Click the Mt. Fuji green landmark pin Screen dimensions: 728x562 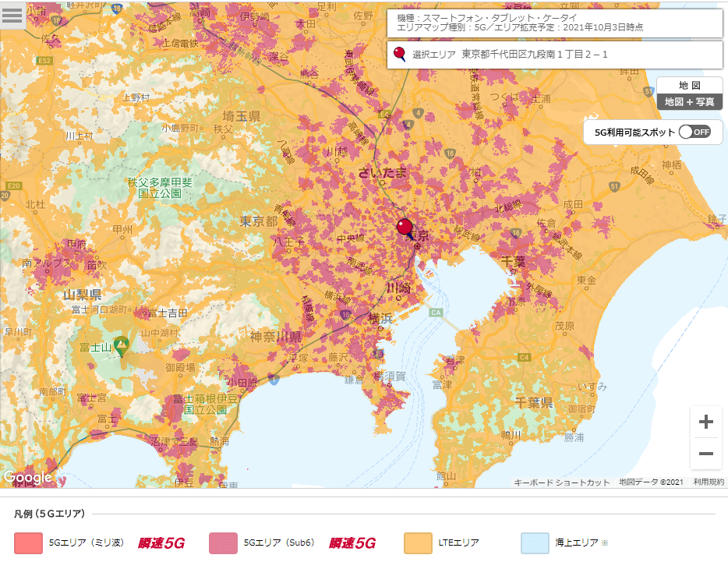pyautogui.click(x=121, y=347)
